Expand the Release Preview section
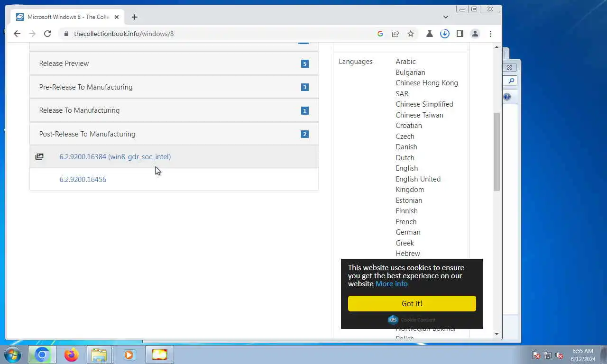 (174, 64)
